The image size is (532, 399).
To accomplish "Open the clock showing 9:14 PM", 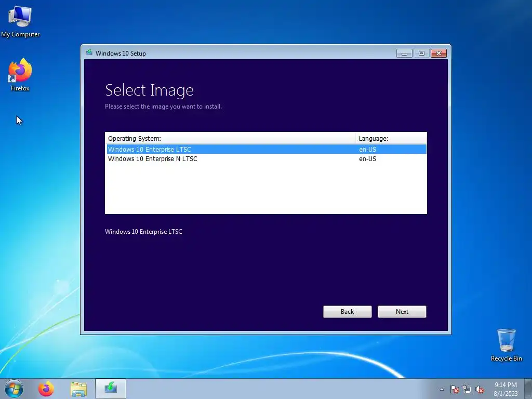I will [x=506, y=389].
